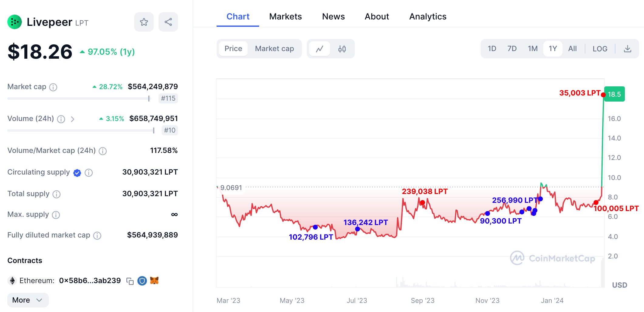
Task: Select the 1Y time range
Action: point(553,49)
